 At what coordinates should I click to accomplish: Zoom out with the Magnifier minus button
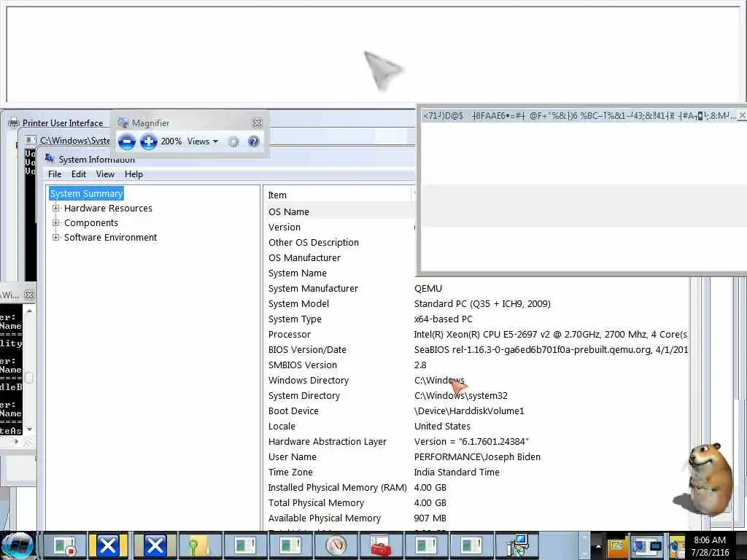click(127, 141)
